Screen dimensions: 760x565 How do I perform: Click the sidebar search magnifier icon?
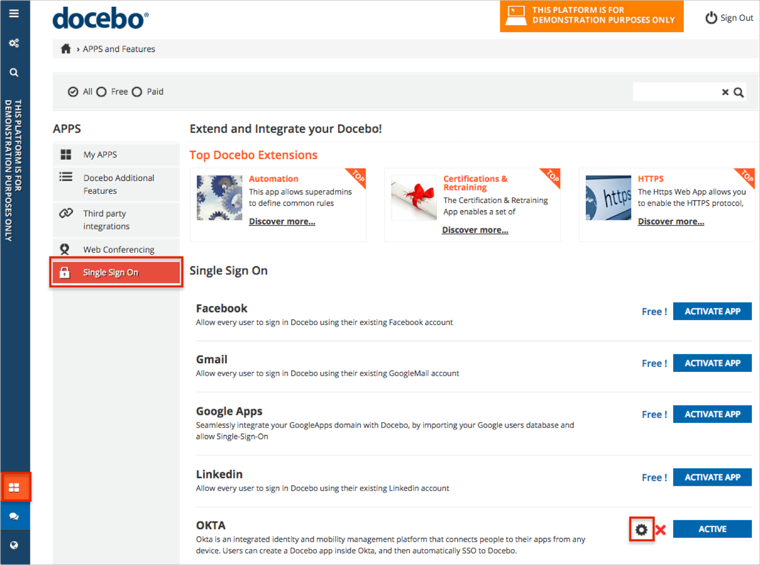click(14, 73)
